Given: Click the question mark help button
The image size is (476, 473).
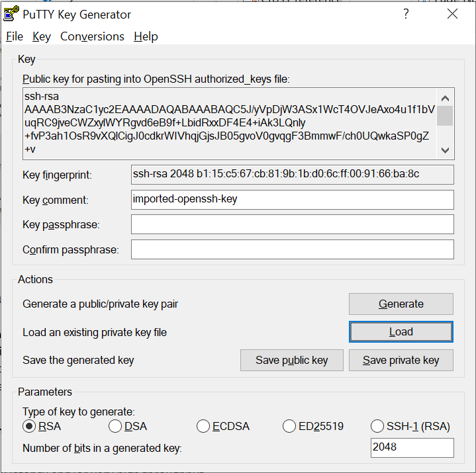Looking at the screenshot, I should pyautogui.click(x=406, y=14).
